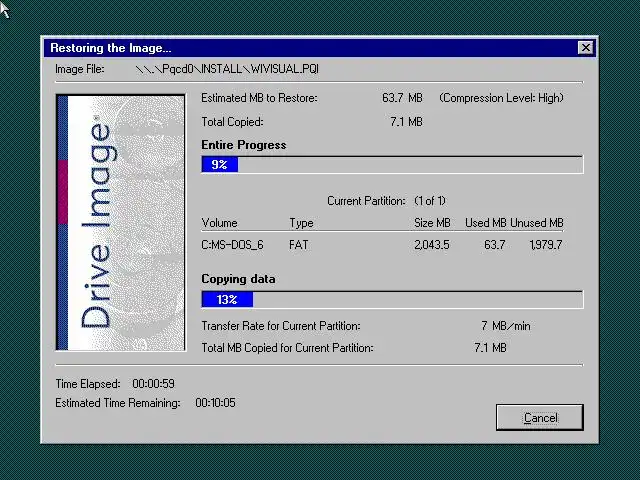Click the 00:10:05 remaining time value
The width and height of the screenshot is (640, 480).
tap(216, 403)
